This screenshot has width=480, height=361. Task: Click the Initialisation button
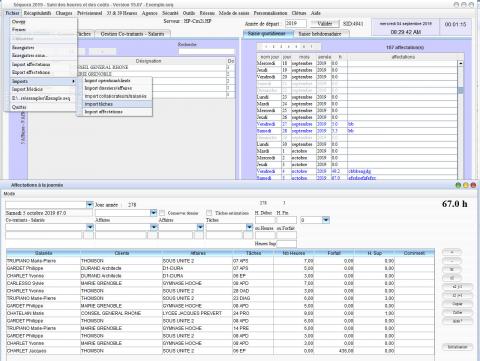(x=457, y=347)
